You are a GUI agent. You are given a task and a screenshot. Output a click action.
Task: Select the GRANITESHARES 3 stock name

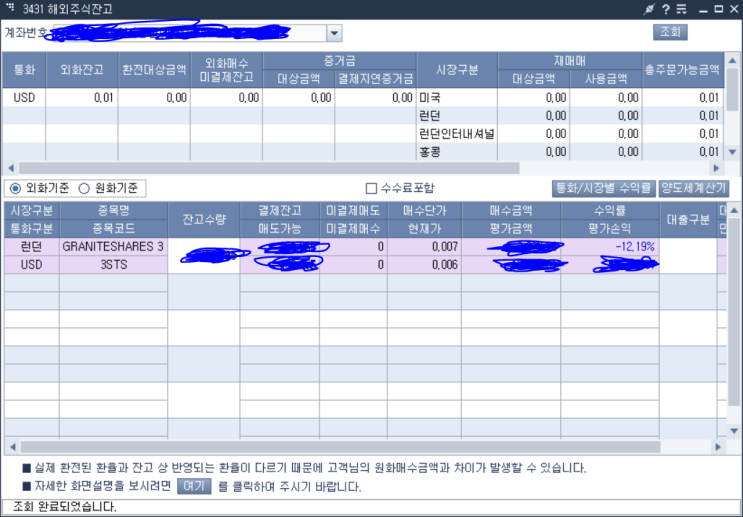[x=114, y=247]
